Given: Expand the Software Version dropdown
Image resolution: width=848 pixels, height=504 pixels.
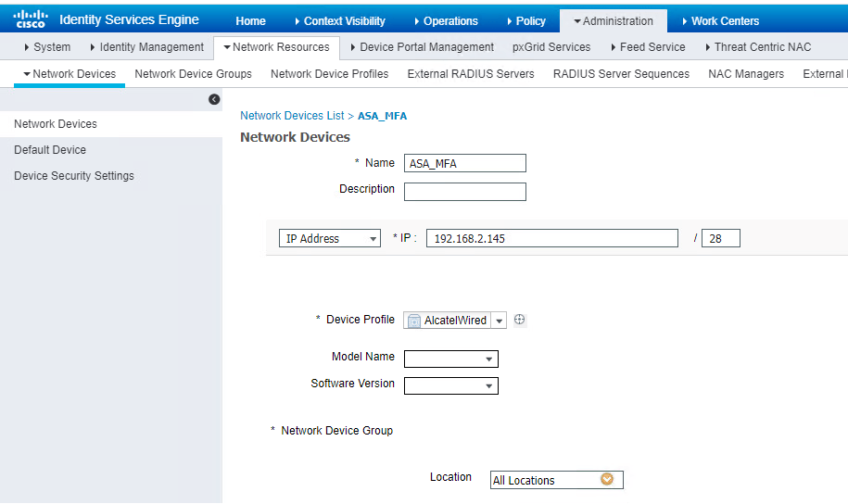Looking at the screenshot, I should 488,386.
